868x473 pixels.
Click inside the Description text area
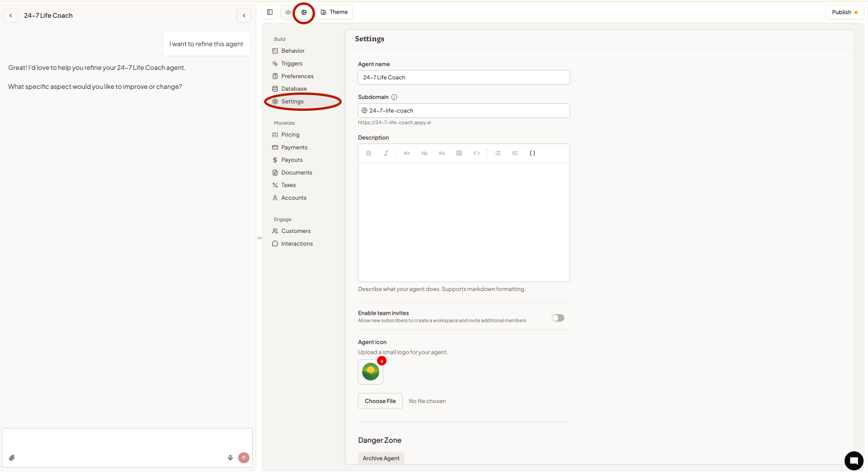[464, 222]
